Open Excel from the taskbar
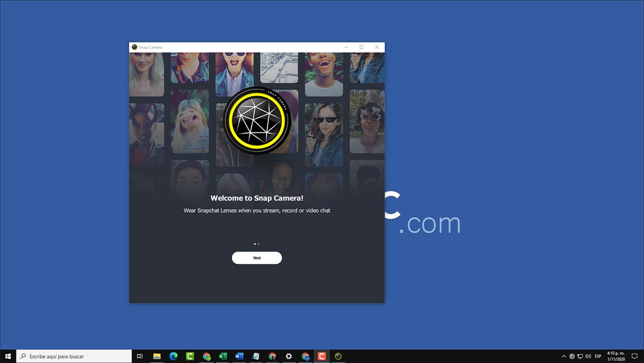 (x=223, y=356)
